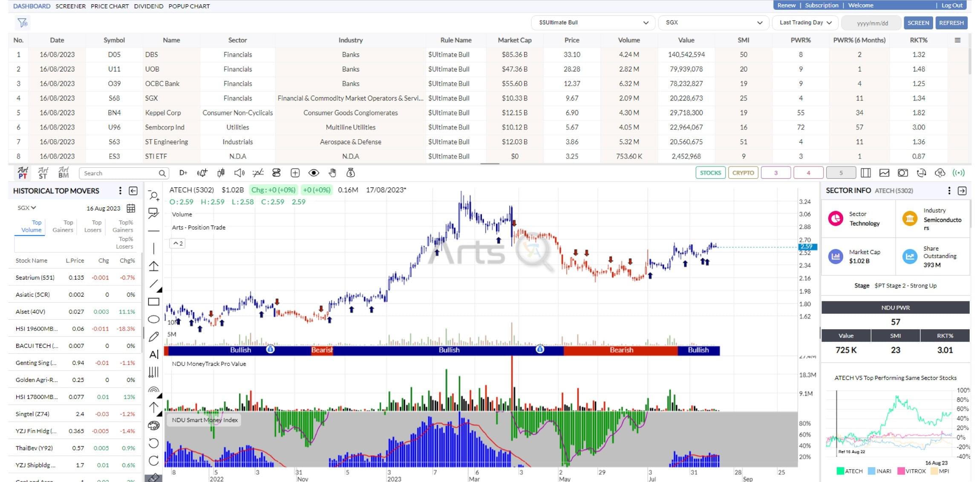Toggle the layout button labeled 5
980x482 pixels.
click(x=841, y=173)
